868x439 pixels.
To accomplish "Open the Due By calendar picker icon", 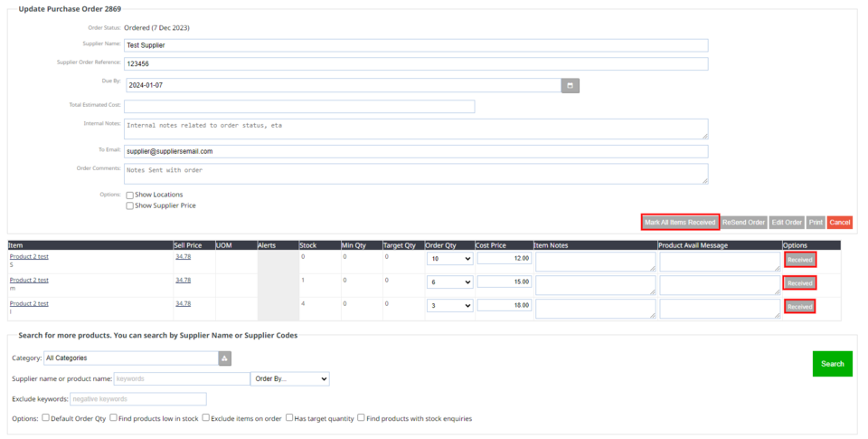I will click(571, 85).
